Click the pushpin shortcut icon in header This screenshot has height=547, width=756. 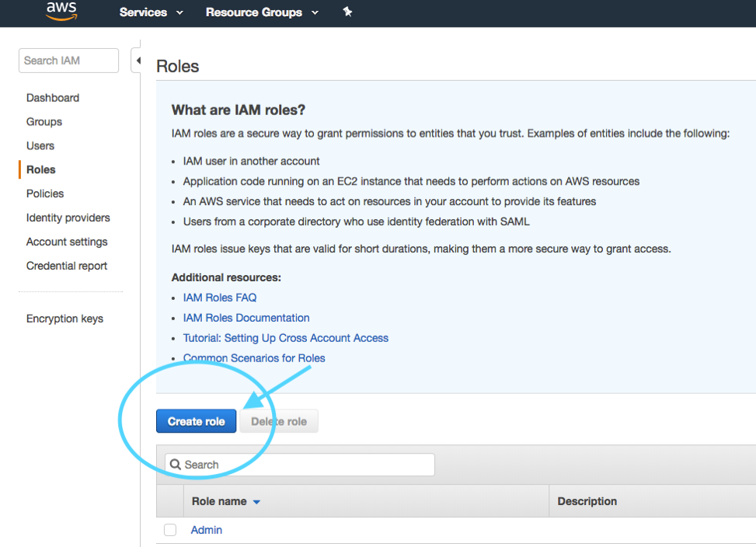[347, 12]
